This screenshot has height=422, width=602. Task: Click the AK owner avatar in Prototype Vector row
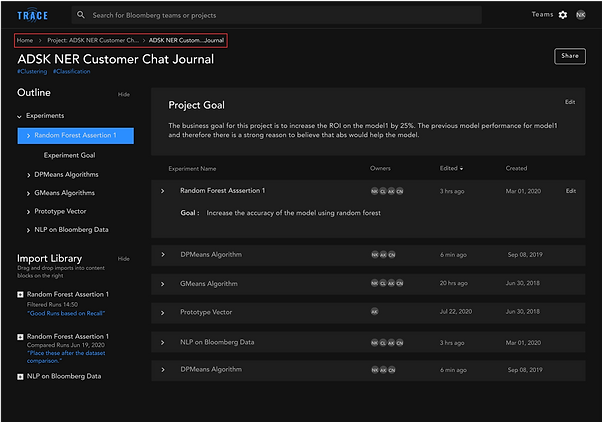374,312
